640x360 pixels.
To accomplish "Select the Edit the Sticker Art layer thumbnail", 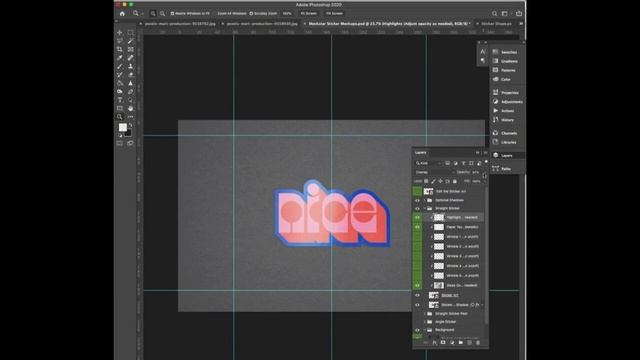I will point(428,191).
